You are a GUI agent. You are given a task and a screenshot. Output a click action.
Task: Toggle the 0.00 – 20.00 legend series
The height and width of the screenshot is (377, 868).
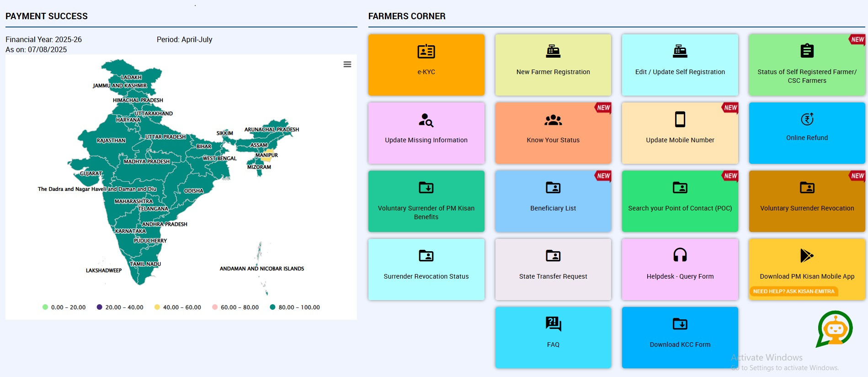pyautogui.click(x=64, y=307)
